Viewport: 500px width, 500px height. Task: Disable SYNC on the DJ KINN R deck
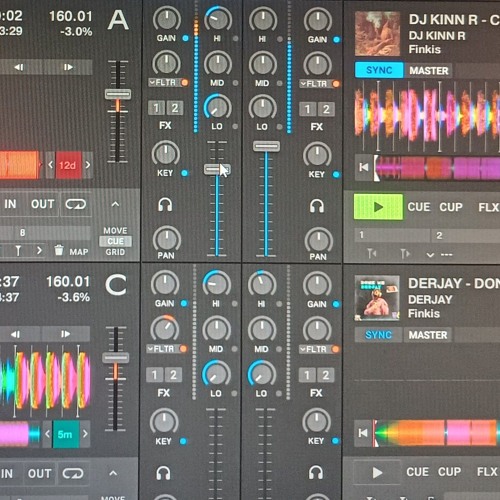pyautogui.click(x=379, y=70)
